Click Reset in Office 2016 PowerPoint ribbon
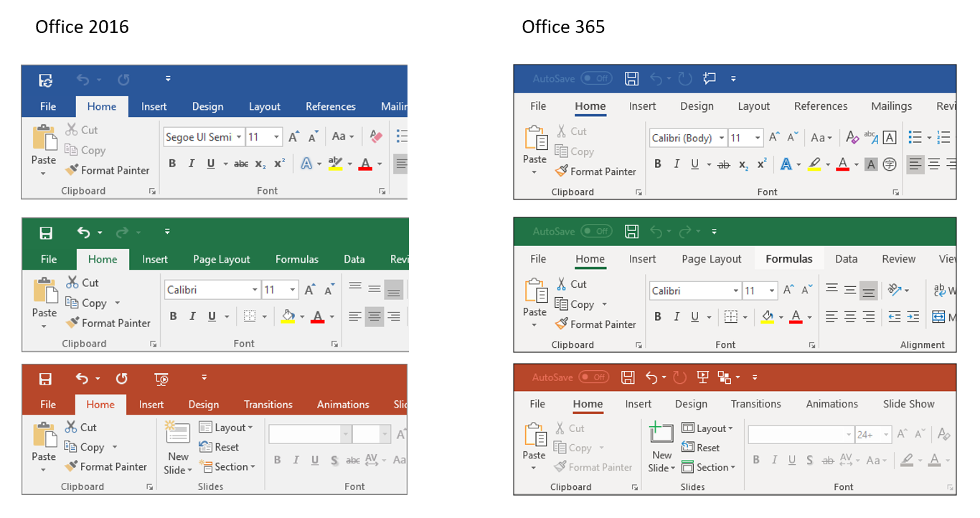 pyautogui.click(x=219, y=447)
